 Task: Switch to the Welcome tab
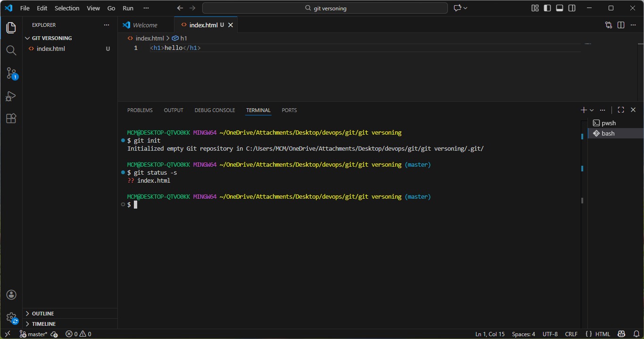146,25
